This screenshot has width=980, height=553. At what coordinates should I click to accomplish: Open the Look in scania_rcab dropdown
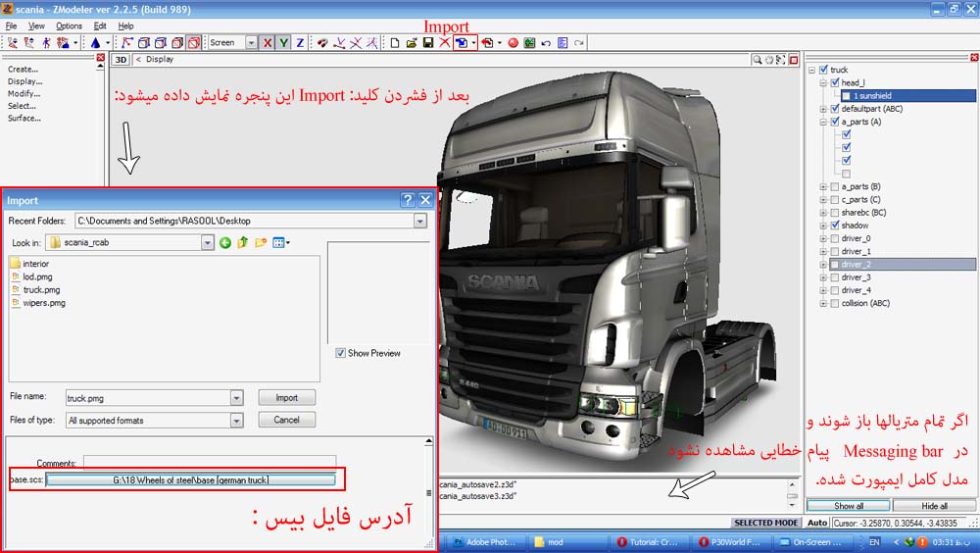[208, 243]
